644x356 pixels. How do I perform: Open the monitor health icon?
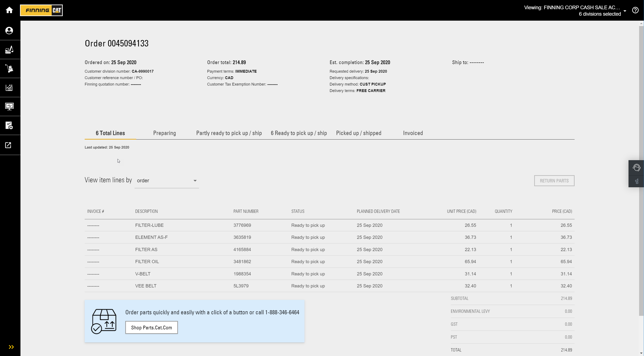coord(9,107)
